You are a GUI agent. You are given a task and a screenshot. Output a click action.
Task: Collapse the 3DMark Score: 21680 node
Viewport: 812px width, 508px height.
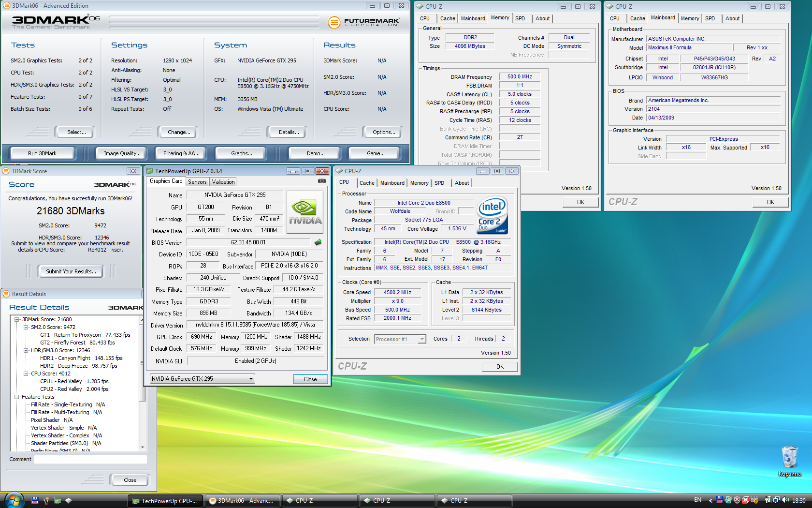17,319
